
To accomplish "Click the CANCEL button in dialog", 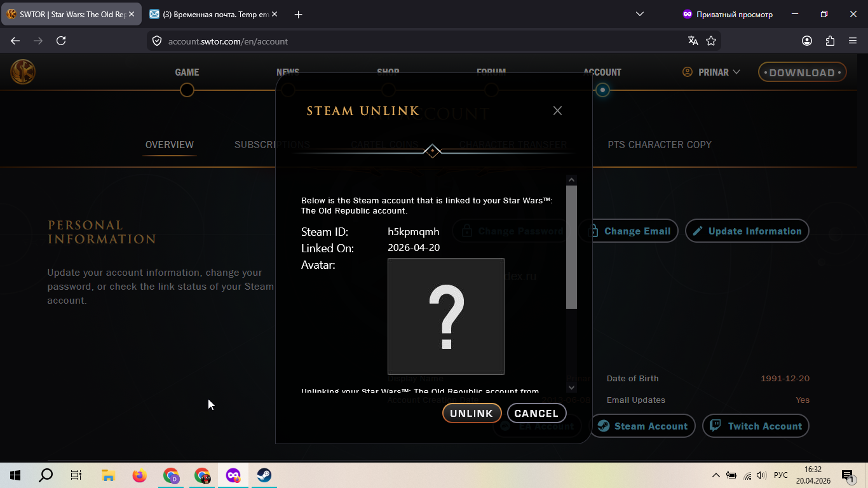I will click(536, 413).
